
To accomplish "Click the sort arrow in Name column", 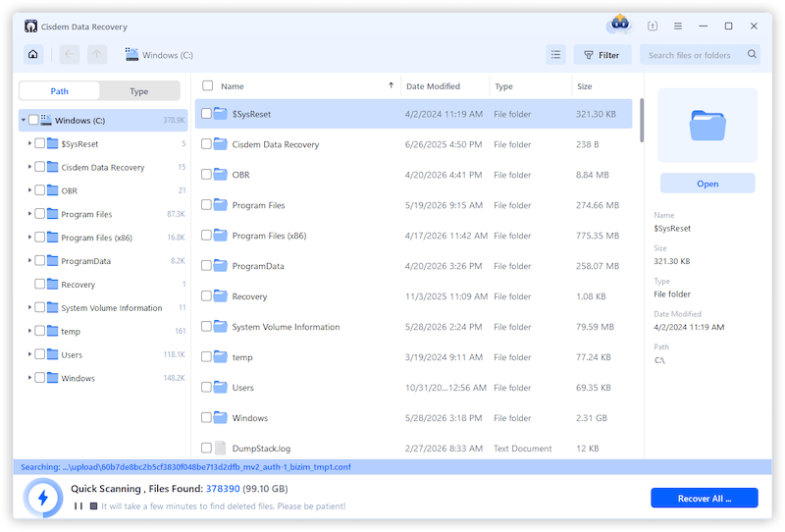I will click(391, 85).
